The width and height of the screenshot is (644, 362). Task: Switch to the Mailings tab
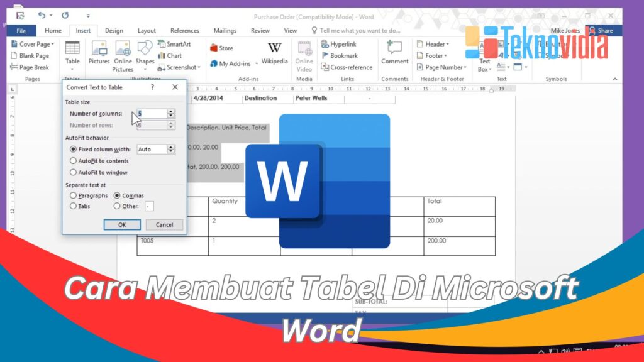click(225, 30)
